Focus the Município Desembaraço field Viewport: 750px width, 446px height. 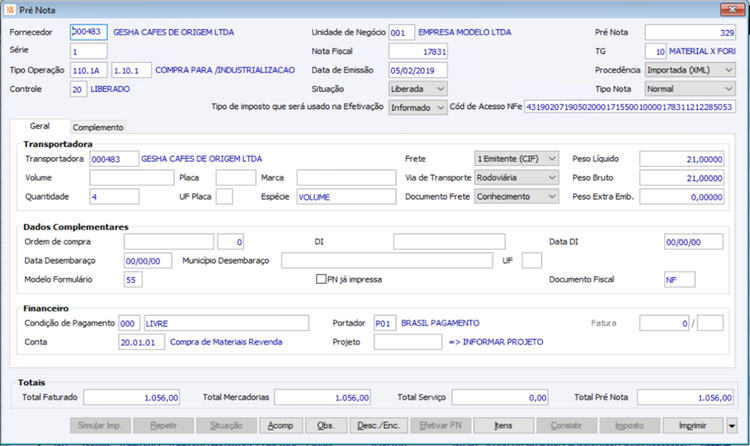[x=387, y=261]
